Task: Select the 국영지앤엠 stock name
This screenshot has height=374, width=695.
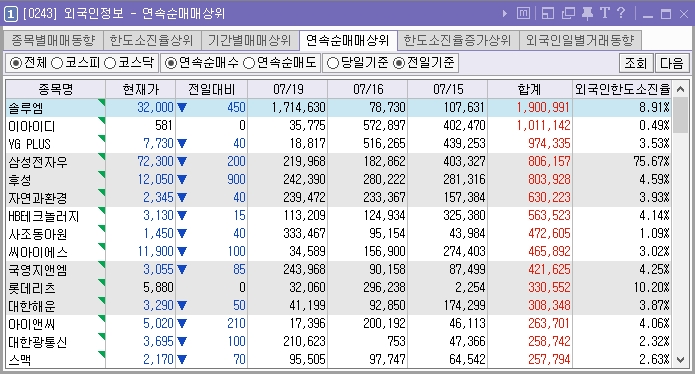Action: pos(38,270)
